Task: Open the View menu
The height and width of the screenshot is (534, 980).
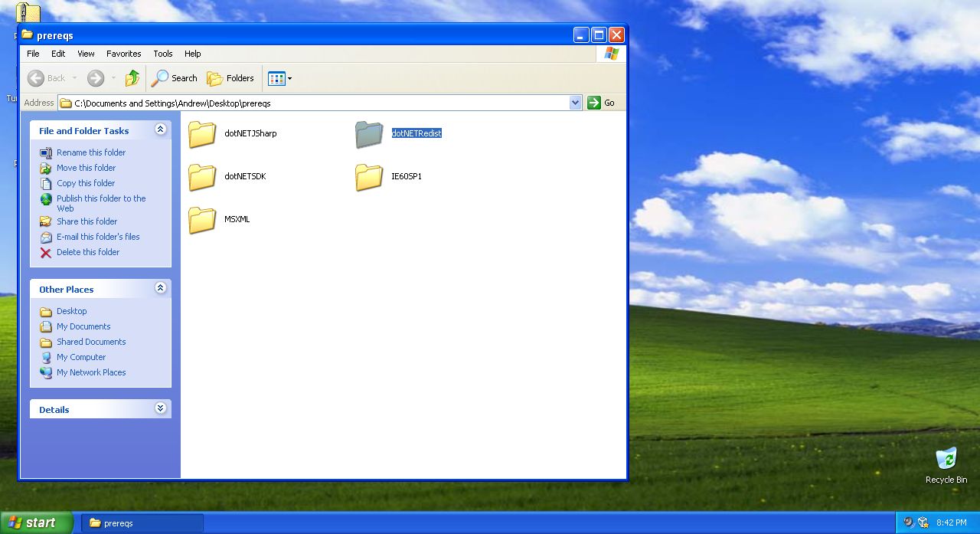Action: coord(86,54)
